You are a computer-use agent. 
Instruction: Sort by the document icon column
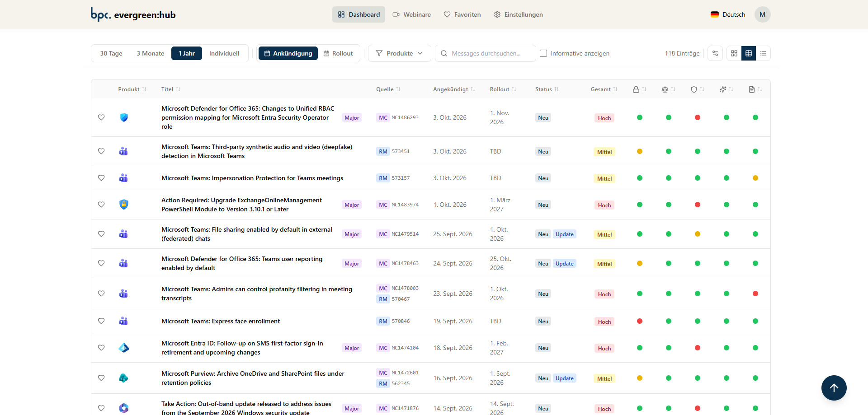[x=755, y=89]
